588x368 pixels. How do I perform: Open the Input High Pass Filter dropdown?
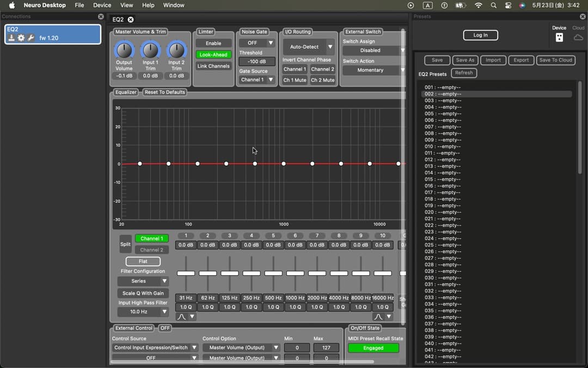(143, 311)
